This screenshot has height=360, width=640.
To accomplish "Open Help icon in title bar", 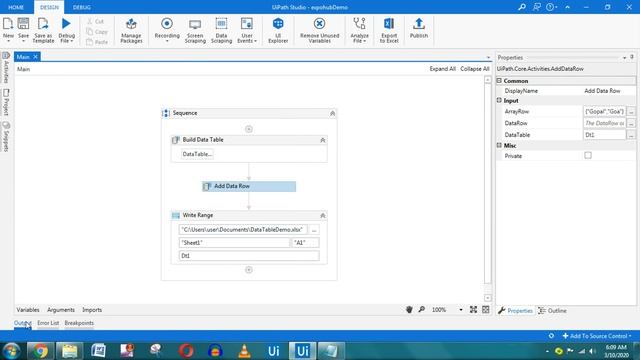I will point(551,7).
